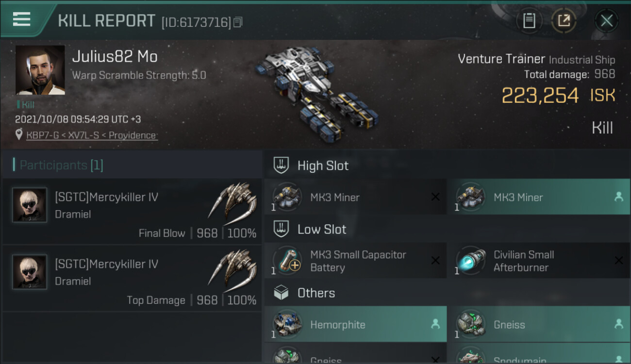Open Julius82 Mo pilot portrait
Screen dimensions: 631x364
pos(40,70)
